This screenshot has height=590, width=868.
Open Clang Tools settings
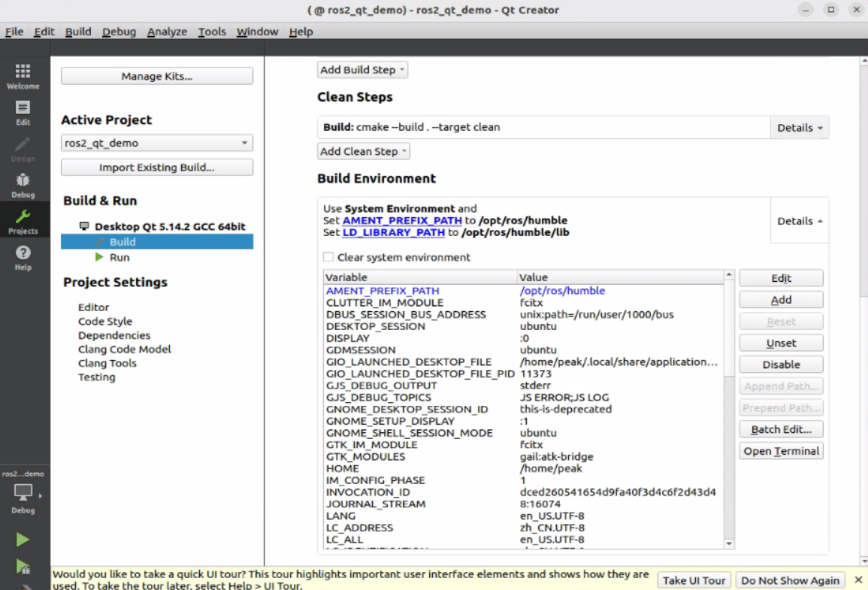(x=107, y=363)
